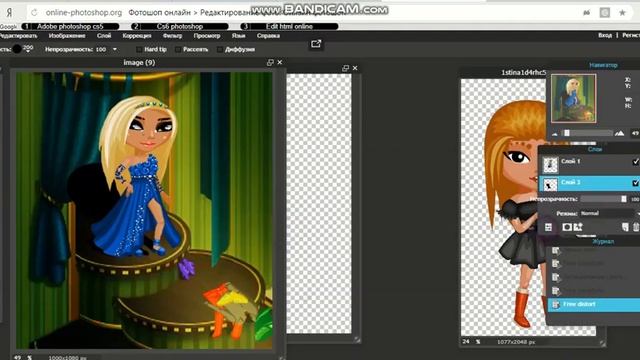The height and width of the screenshot is (360, 640).
Task: Click the Yandex browser logo icon
Action: pos(9,13)
